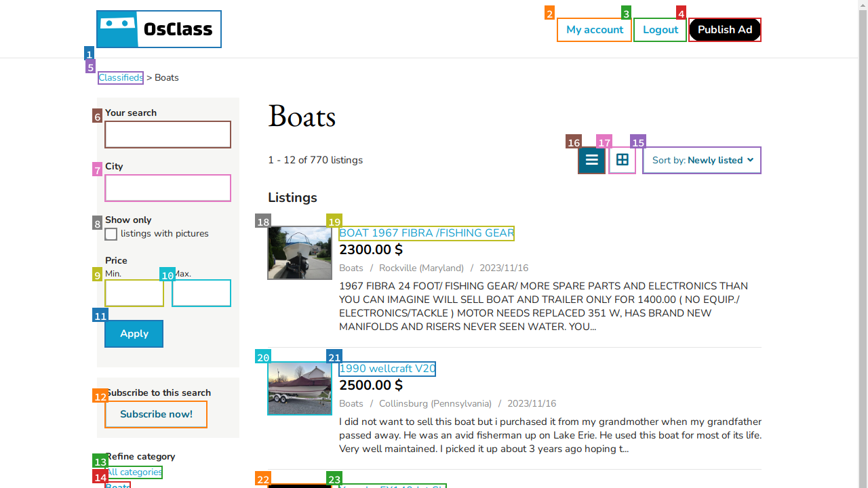Click the Logout link
The image size is (868, 488).
[x=660, y=30]
